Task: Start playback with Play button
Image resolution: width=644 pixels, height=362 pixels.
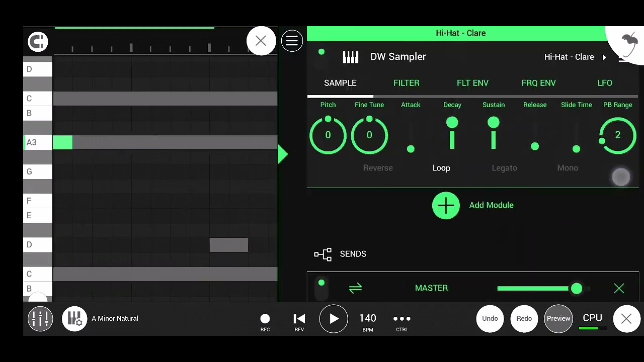Action: 334,319
